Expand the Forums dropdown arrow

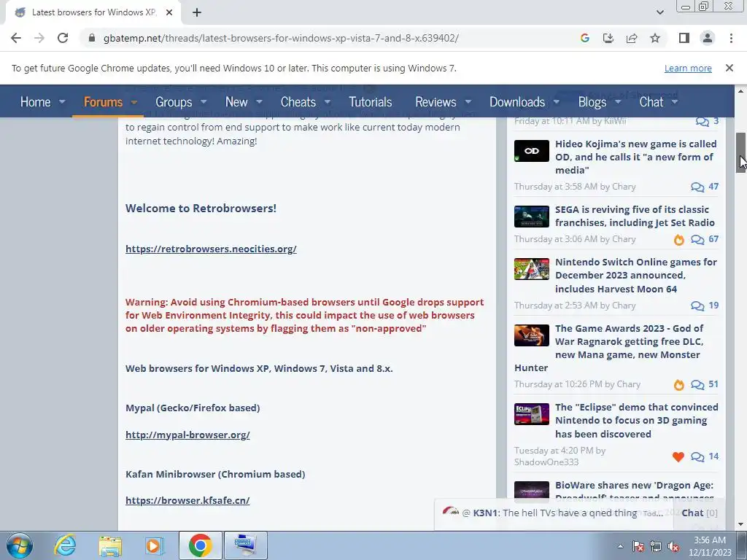[134, 101]
